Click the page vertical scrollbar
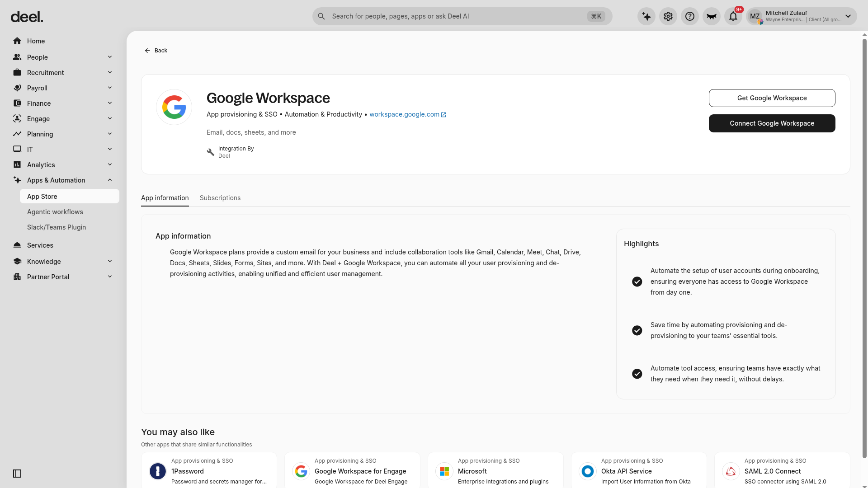 click(x=864, y=249)
